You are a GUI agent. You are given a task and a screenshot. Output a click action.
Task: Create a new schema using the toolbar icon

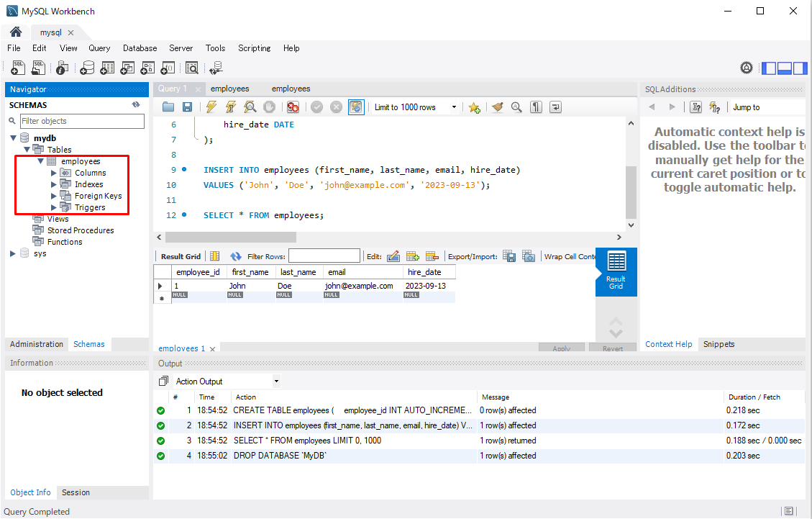coord(87,68)
